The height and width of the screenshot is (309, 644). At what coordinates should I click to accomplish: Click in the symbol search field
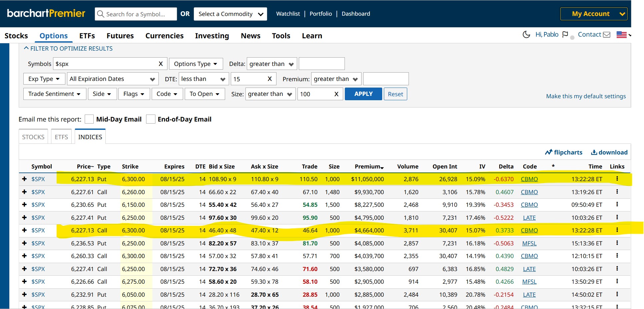[x=136, y=14]
